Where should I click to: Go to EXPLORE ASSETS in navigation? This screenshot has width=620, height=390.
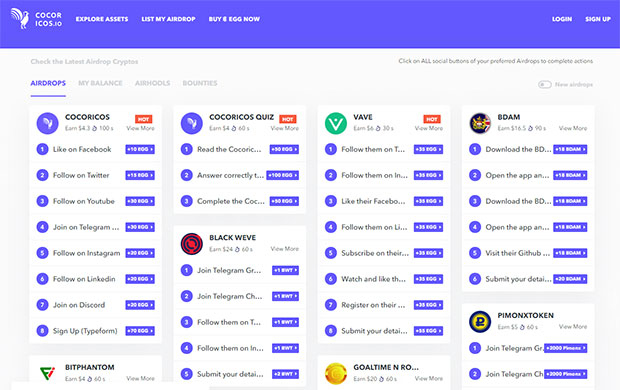(x=102, y=19)
